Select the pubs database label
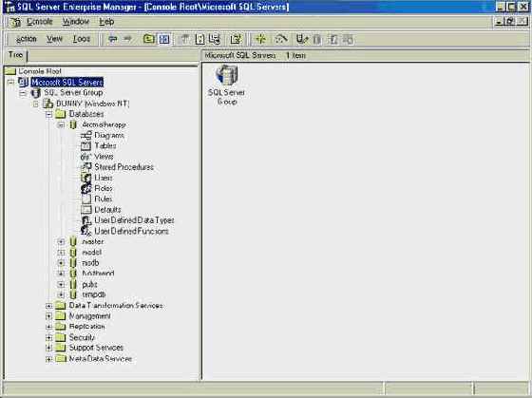The height and width of the screenshot is (398, 532). click(x=90, y=284)
